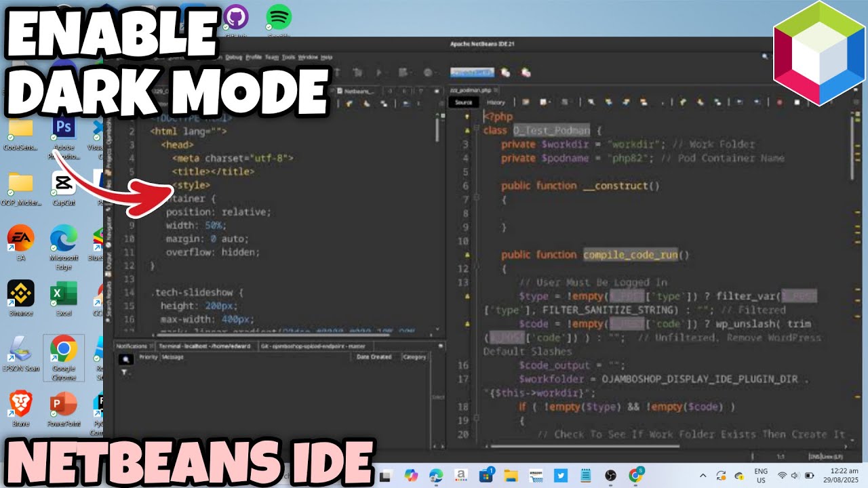Screen dimensions: 868x488
Task: Open OBS Studio from the taskbar
Action: (610, 476)
